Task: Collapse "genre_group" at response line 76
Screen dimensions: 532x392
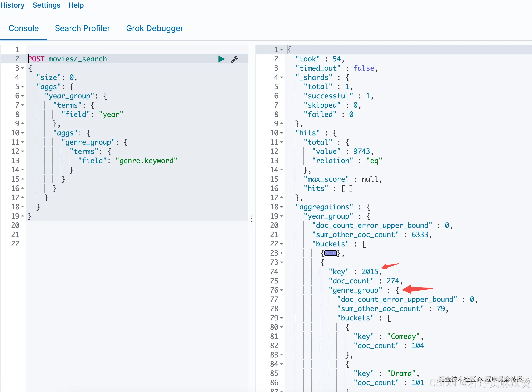Action: point(282,290)
